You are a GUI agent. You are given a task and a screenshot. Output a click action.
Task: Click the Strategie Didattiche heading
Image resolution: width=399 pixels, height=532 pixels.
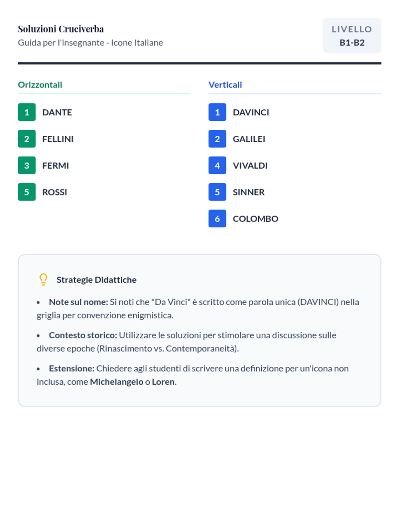point(96,280)
